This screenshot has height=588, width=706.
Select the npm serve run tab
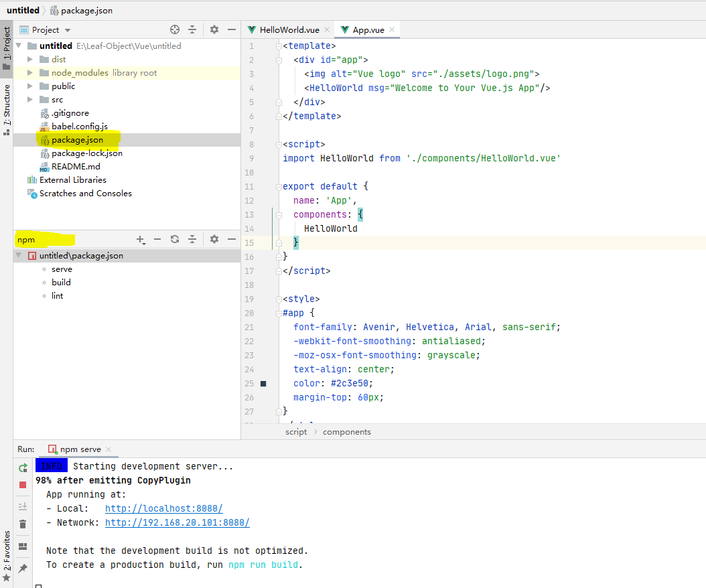click(x=80, y=449)
